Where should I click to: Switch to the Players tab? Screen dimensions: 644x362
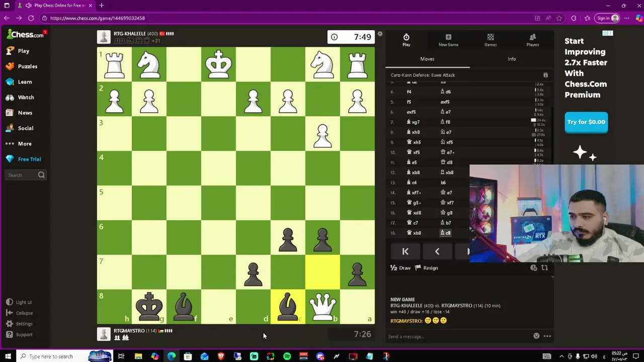pyautogui.click(x=532, y=40)
